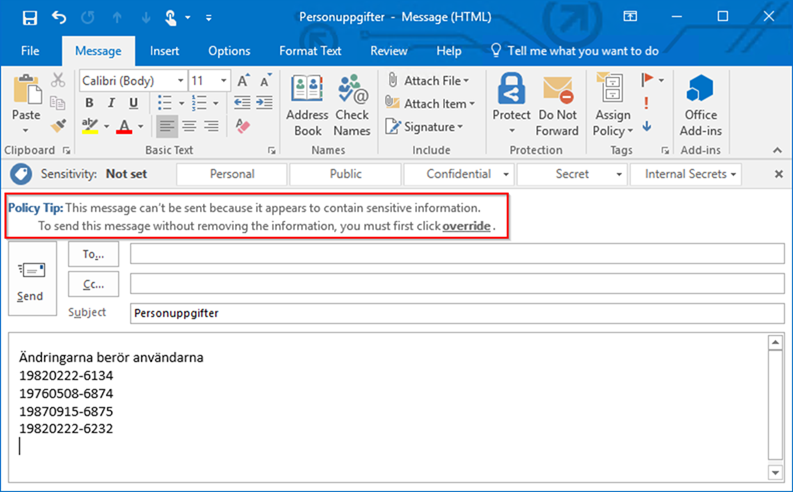The image size is (793, 492).
Task: Click into the Subject field
Action: coord(456,313)
